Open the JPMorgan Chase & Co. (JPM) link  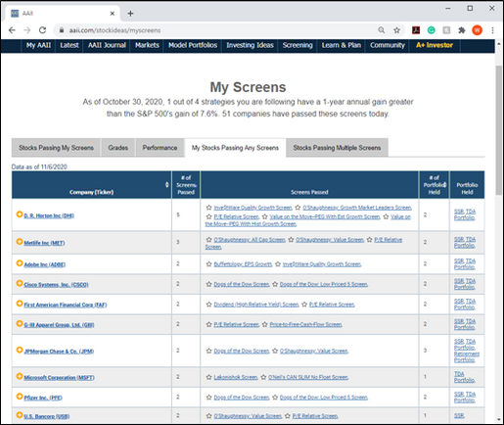(x=59, y=352)
